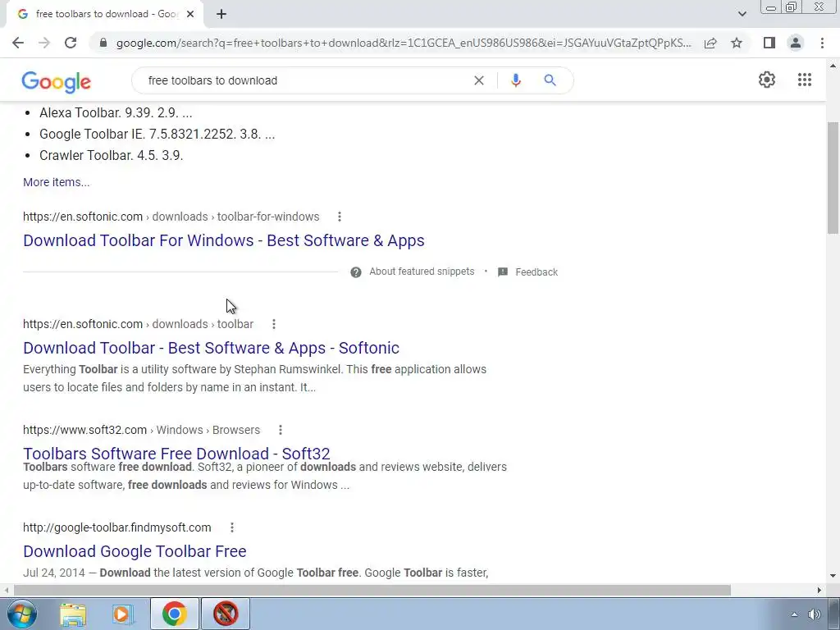
Task: Switch to Chrome in the taskbar
Action: pyautogui.click(x=175, y=614)
